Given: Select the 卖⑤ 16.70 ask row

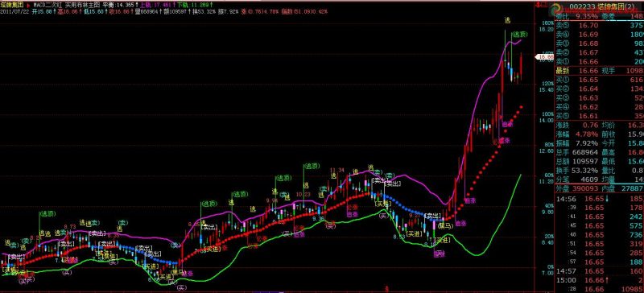Looking at the screenshot, I should (600, 26).
